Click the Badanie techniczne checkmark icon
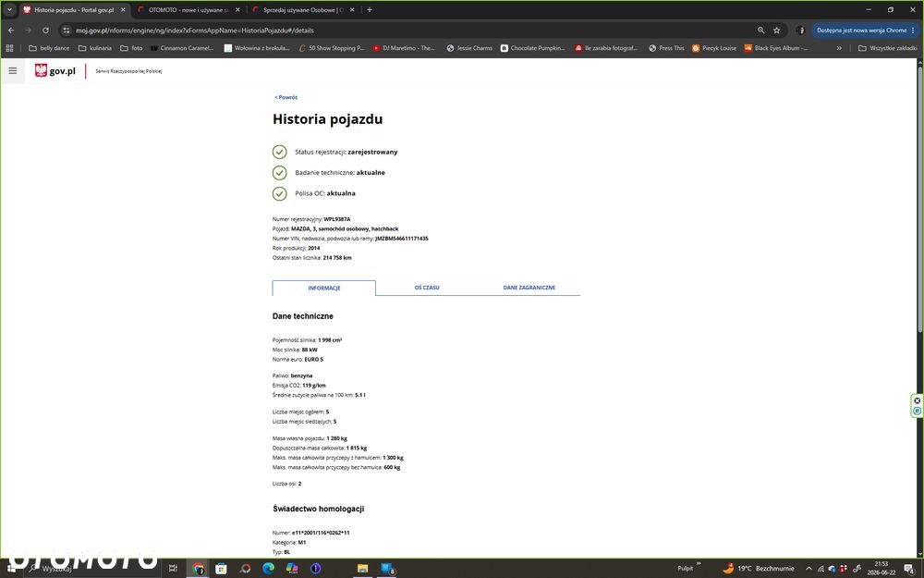This screenshot has width=924, height=578. [279, 173]
